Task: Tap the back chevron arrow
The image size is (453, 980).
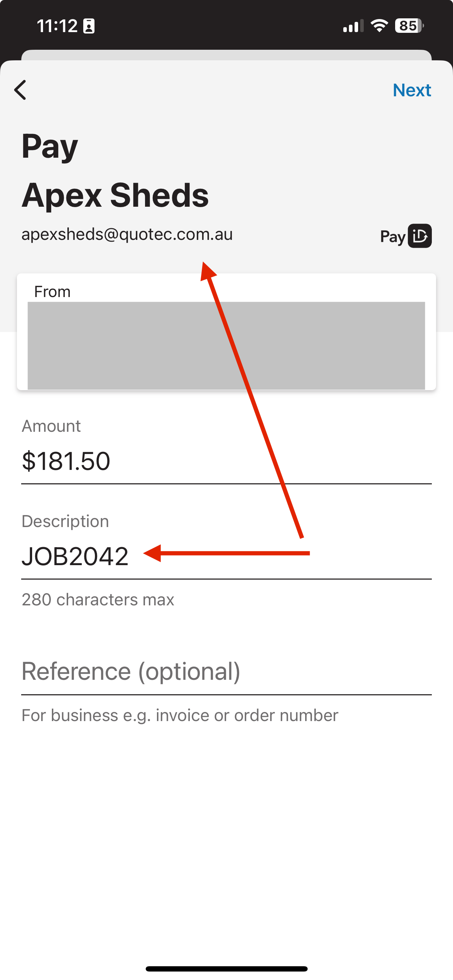Action: [20, 90]
